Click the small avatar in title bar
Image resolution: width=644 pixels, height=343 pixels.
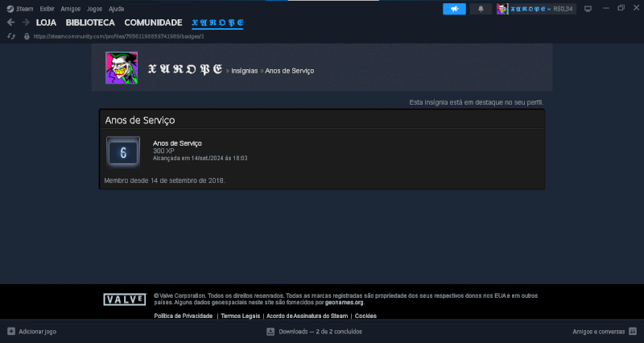[x=502, y=9]
